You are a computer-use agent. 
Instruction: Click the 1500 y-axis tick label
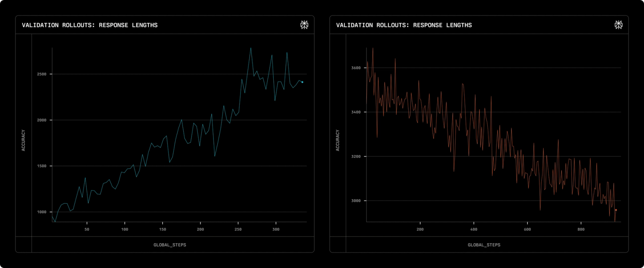[x=42, y=166]
